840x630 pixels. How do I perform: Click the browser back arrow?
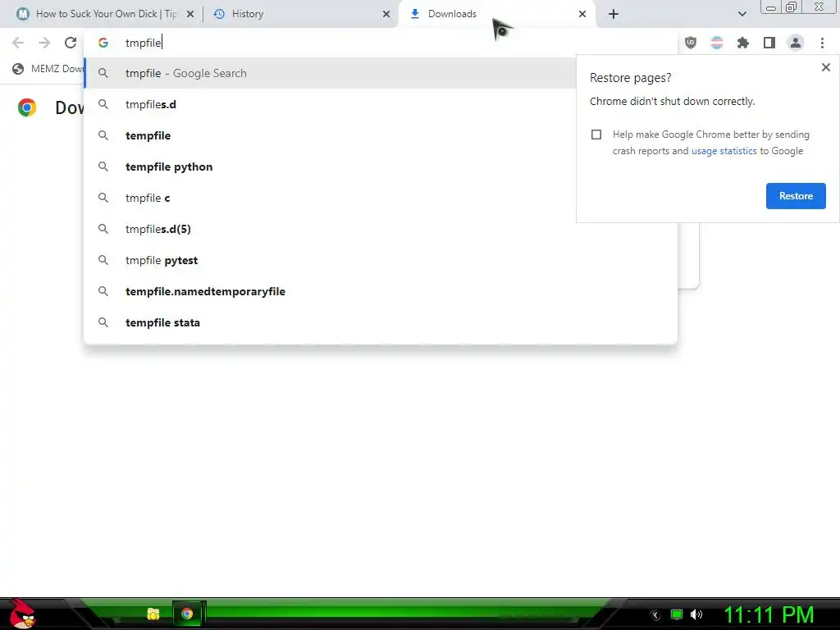point(18,43)
